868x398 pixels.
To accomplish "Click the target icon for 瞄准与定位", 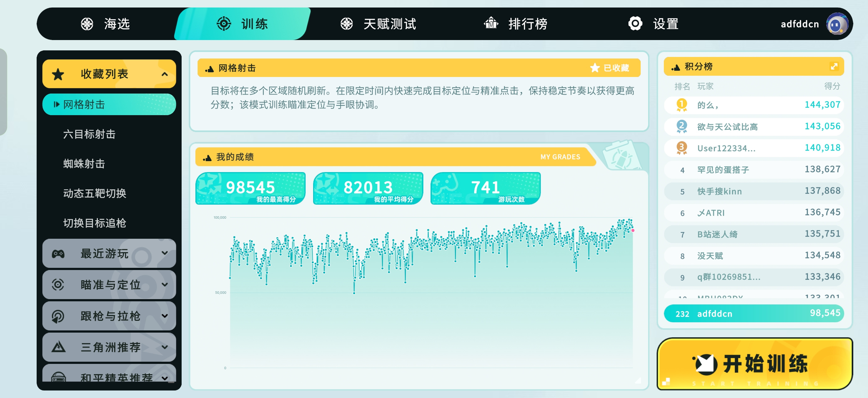I will point(58,284).
